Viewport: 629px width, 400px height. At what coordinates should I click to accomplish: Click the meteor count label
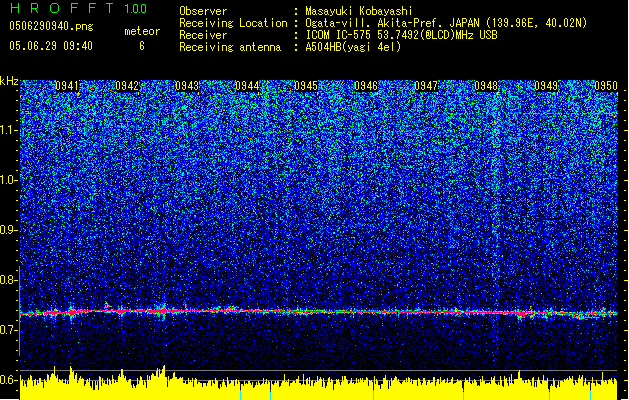(x=142, y=31)
